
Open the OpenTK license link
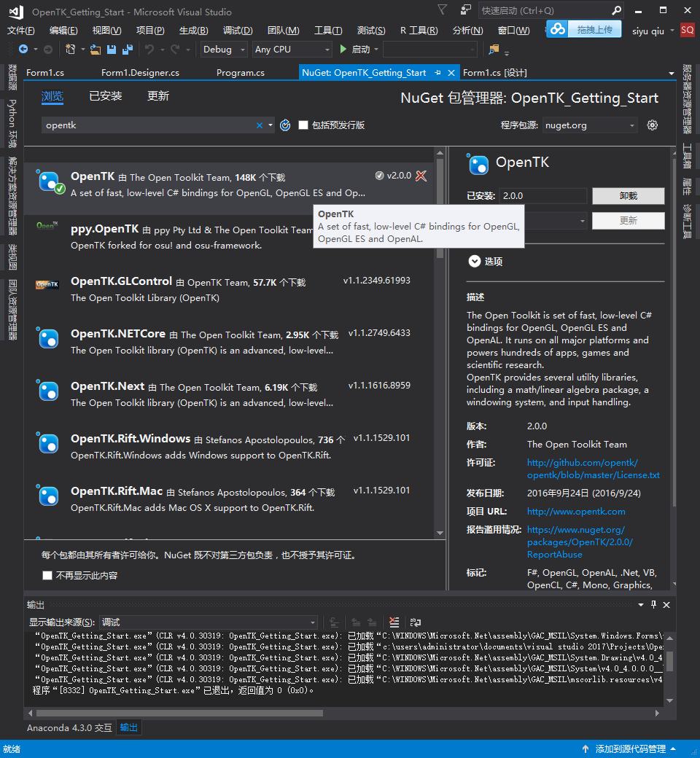593,469
